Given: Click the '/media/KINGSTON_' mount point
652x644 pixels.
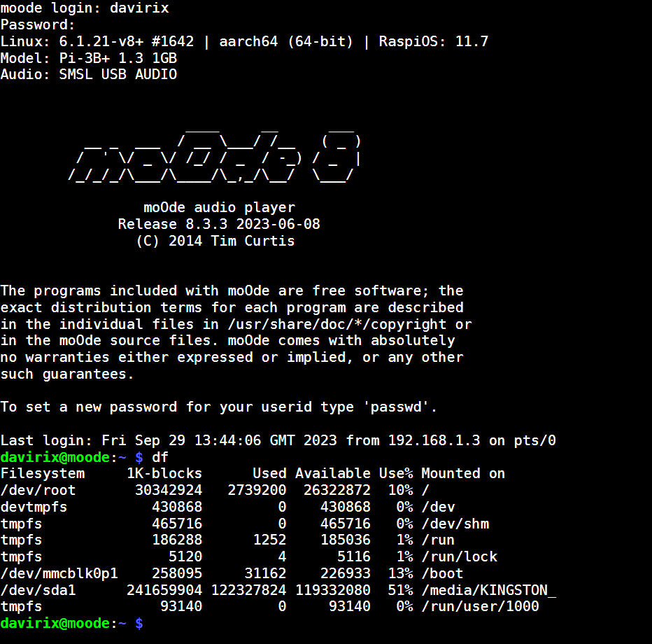Looking at the screenshot, I should click(488, 590).
